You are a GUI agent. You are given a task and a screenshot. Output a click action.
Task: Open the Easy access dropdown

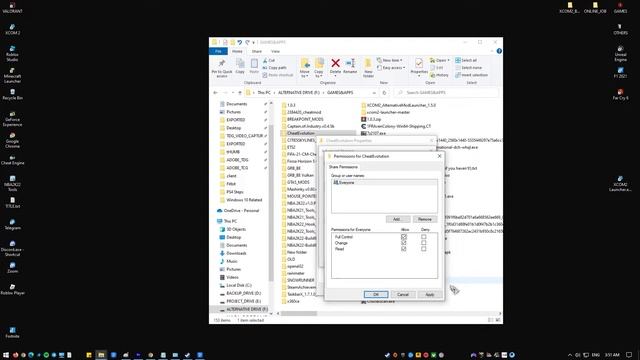[391, 68]
